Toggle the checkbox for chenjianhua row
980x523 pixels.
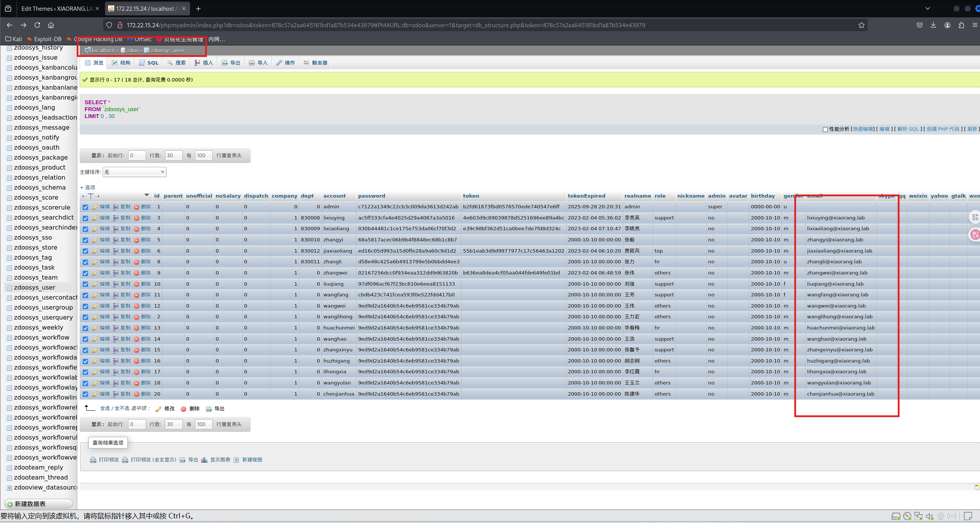(x=85, y=394)
